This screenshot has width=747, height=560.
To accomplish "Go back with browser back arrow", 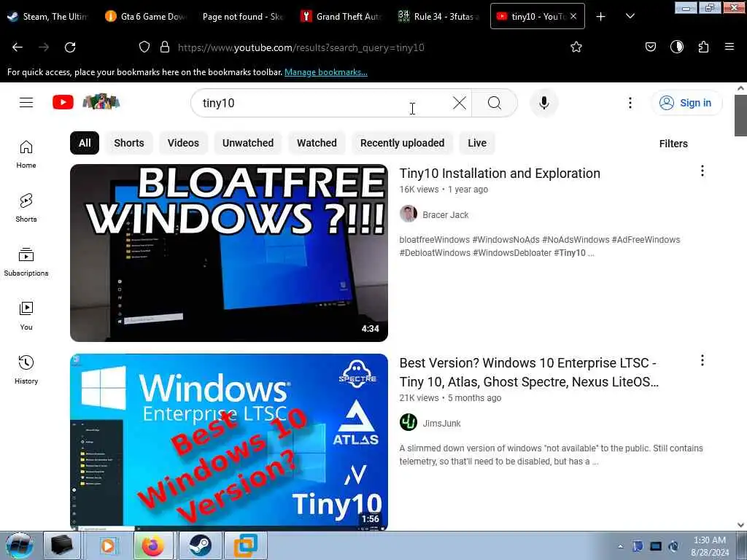I will click(18, 47).
